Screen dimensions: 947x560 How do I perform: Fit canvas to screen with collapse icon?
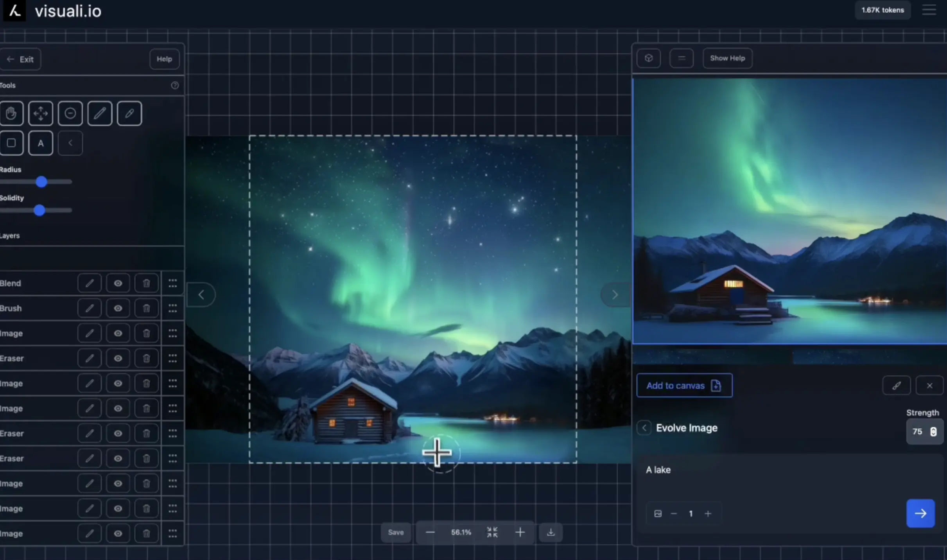(492, 532)
